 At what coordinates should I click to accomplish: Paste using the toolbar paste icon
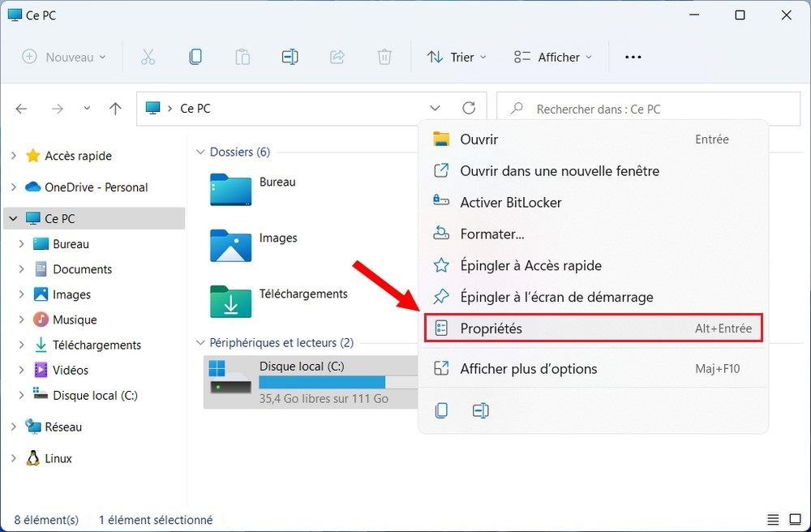pos(242,57)
